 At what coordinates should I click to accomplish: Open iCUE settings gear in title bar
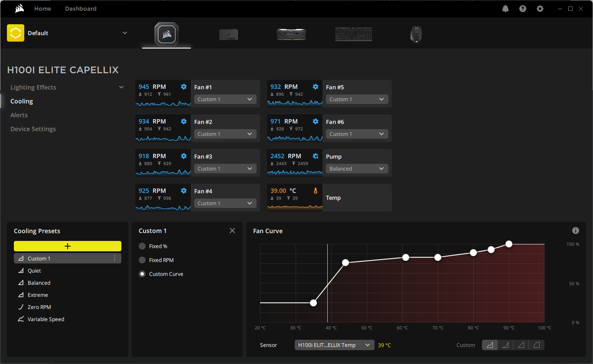[x=540, y=9]
